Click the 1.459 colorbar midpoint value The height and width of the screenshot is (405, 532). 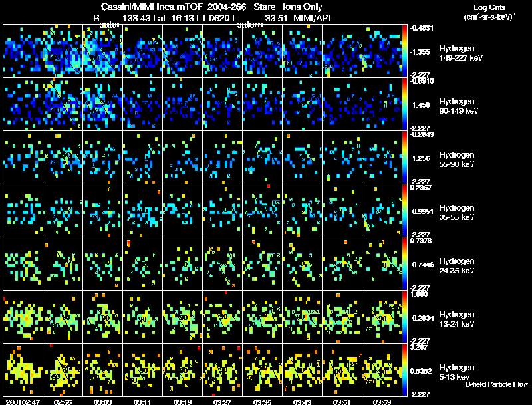[x=422, y=105]
